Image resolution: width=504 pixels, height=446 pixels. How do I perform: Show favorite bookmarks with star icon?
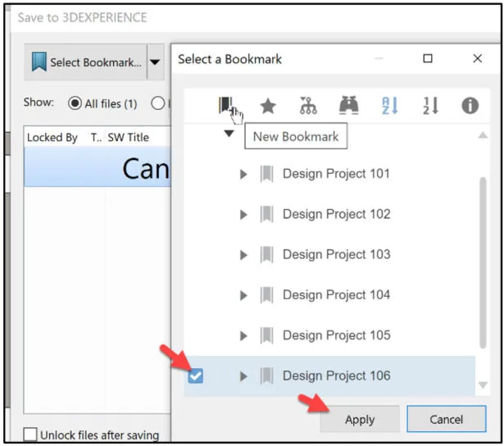(x=268, y=106)
